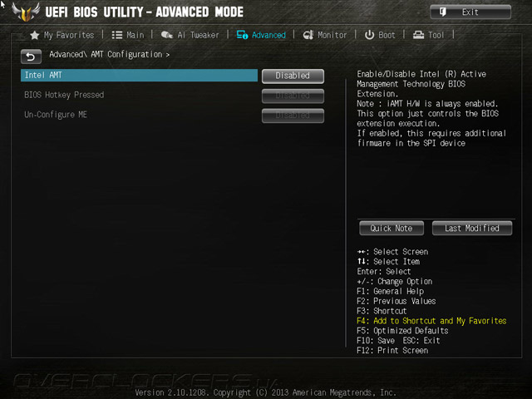Open the Boot tab
Screen dimensions: 532x399
click(380, 35)
